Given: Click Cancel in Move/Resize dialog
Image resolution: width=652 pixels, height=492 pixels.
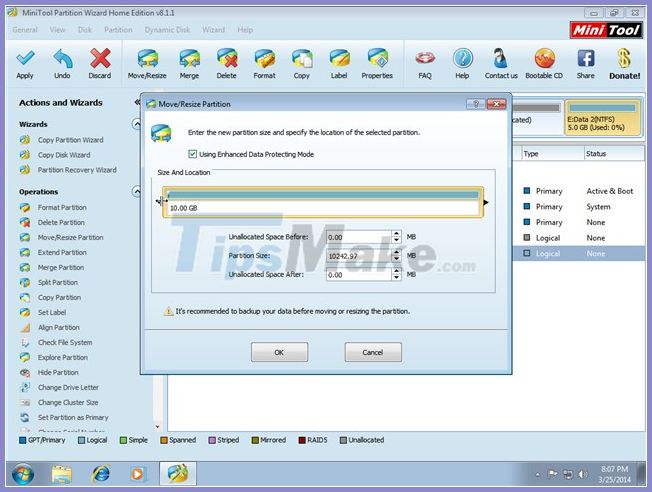Looking at the screenshot, I should (373, 352).
